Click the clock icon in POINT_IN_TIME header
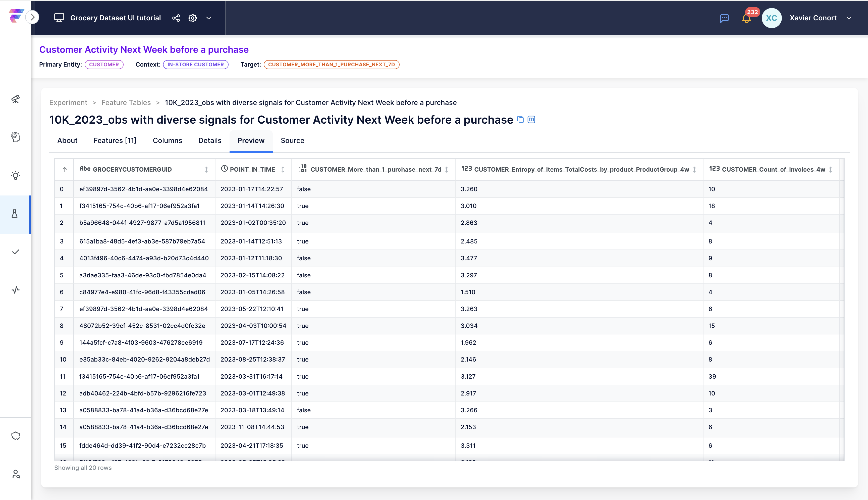The width and height of the screenshot is (868, 500). (x=224, y=168)
